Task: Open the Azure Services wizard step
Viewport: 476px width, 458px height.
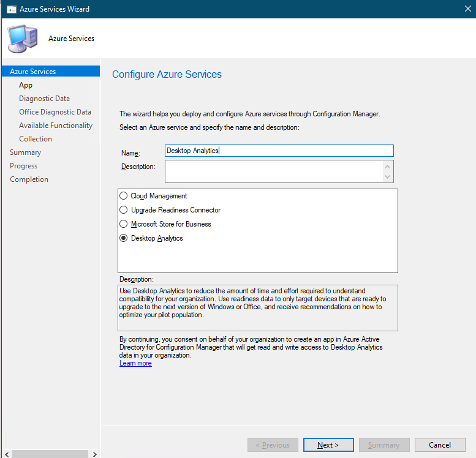Action: tap(32, 72)
